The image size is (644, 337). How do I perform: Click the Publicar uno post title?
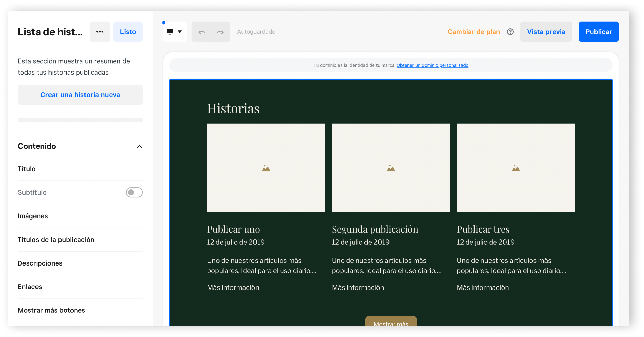[x=233, y=229]
